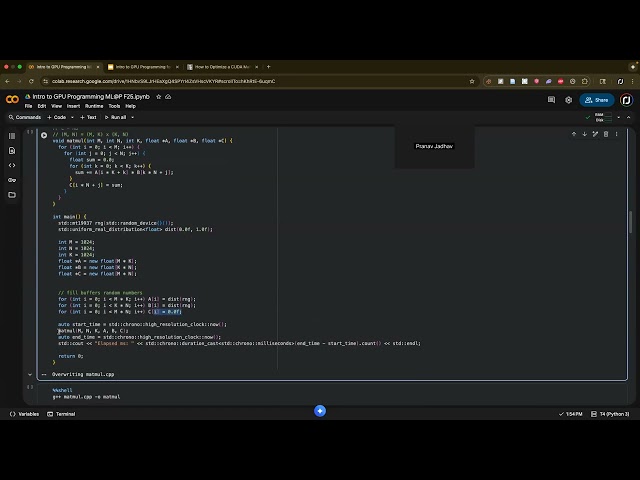The image size is (640, 480).
Task: Click the blue floating Gemini button
Action: (320, 411)
